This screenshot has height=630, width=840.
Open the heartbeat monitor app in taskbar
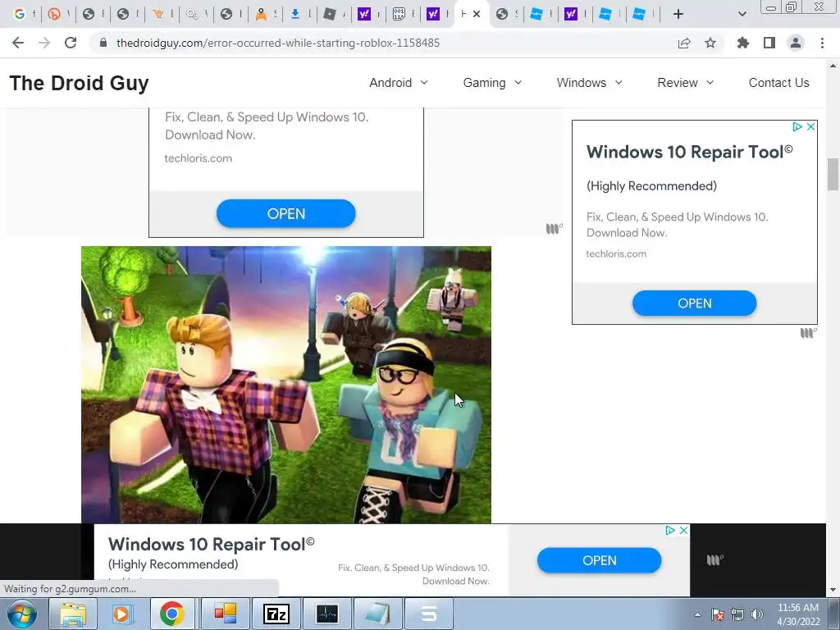[x=327, y=614]
